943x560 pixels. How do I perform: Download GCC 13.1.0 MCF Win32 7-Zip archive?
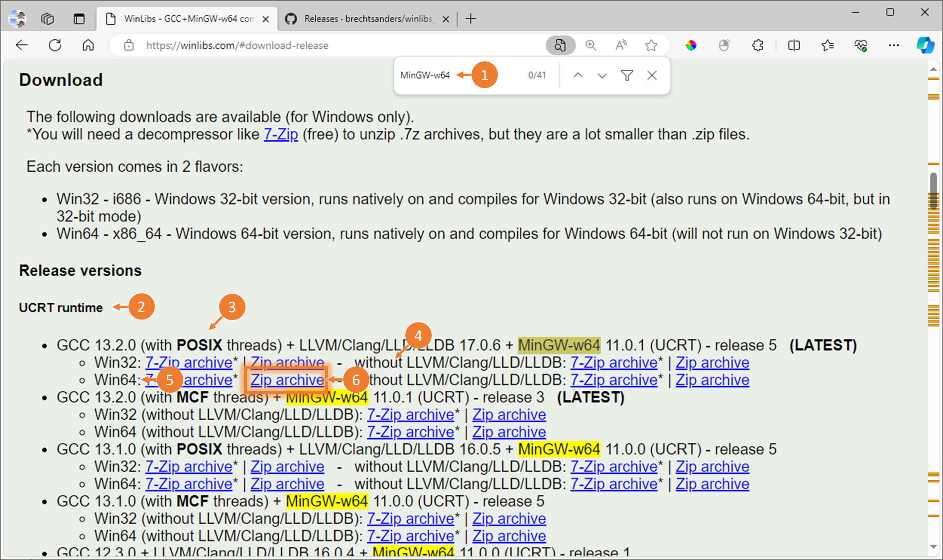pos(411,518)
